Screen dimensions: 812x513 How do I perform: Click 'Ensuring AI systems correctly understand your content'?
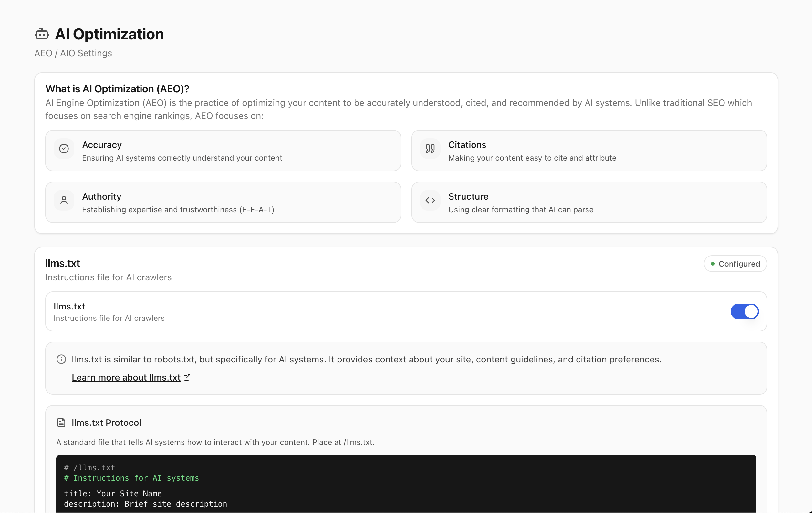pos(182,158)
